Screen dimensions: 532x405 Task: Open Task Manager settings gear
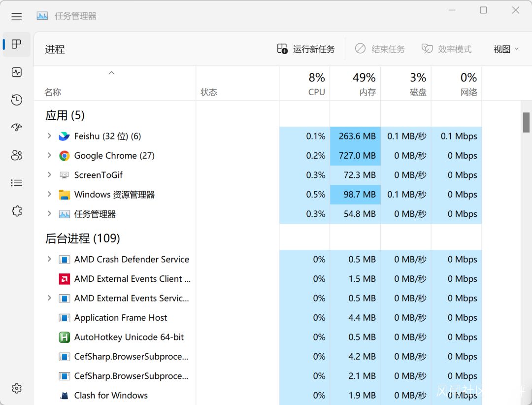pos(17,388)
